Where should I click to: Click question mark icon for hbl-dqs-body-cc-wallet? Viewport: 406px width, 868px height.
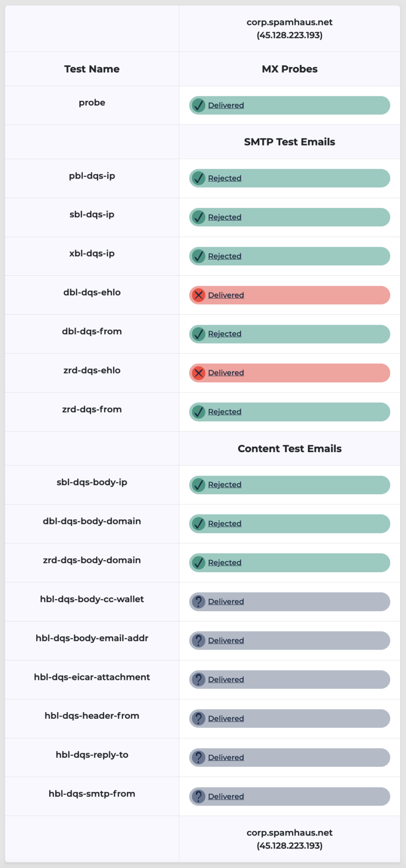tap(198, 602)
